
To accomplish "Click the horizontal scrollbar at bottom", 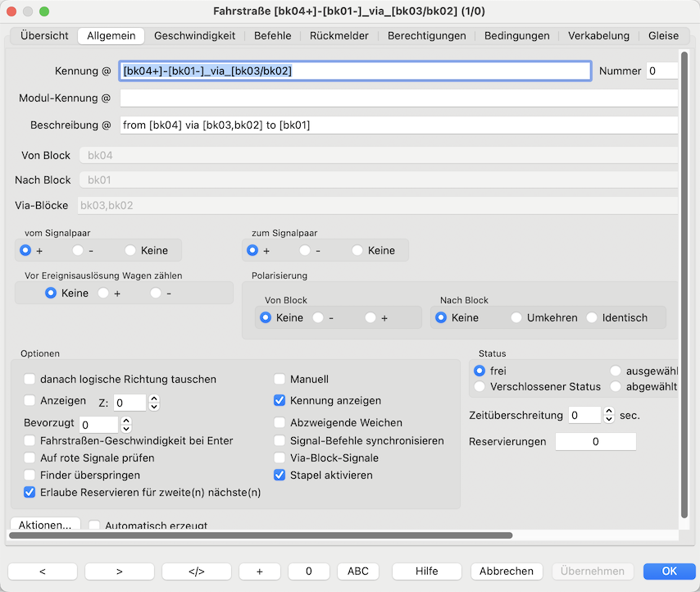I will point(260,535).
